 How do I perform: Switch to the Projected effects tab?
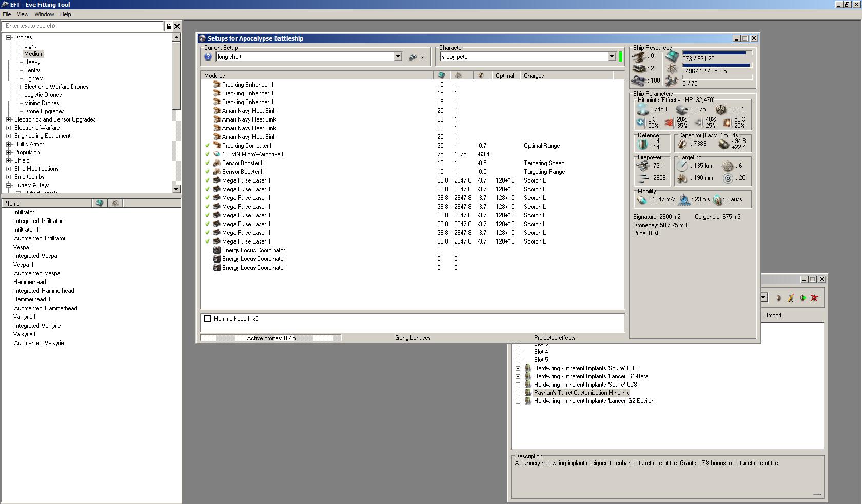[555, 338]
